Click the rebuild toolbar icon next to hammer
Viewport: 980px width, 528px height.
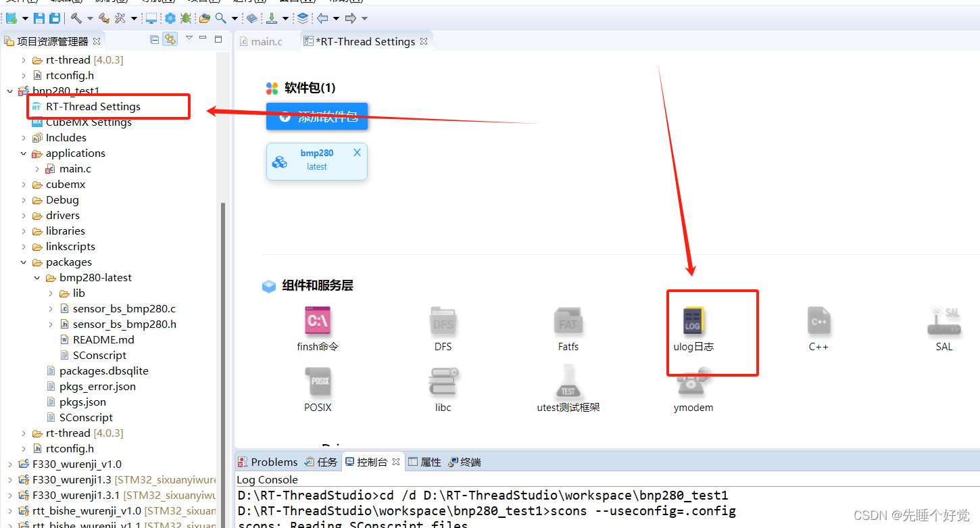103,18
